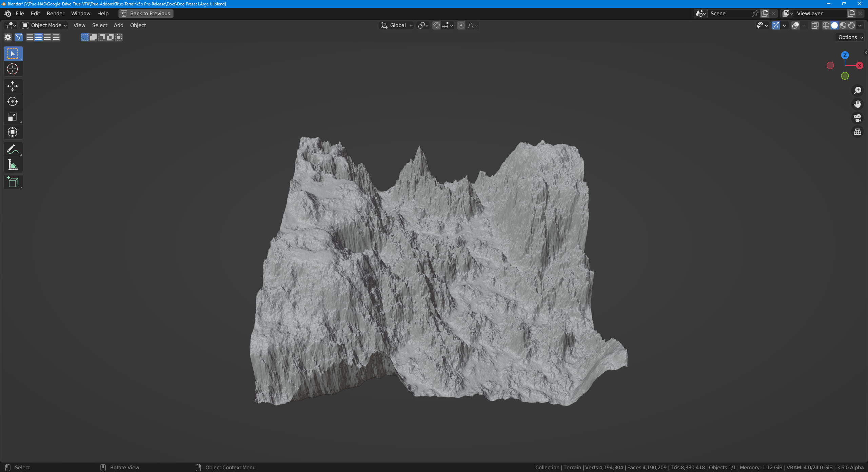The height and width of the screenshot is (472, 868).
Task: Select the Move tool
Action: (x=13, y=86)
